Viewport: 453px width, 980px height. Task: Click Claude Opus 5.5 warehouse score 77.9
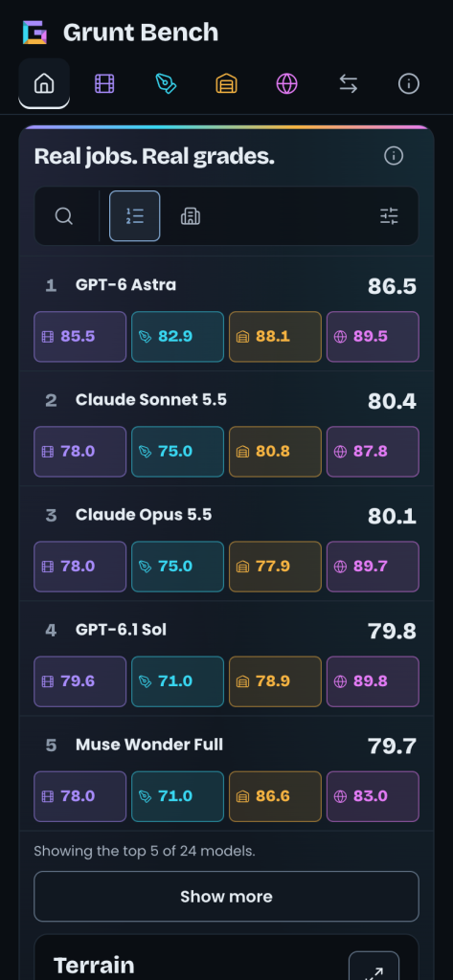[x=275, y=567]
